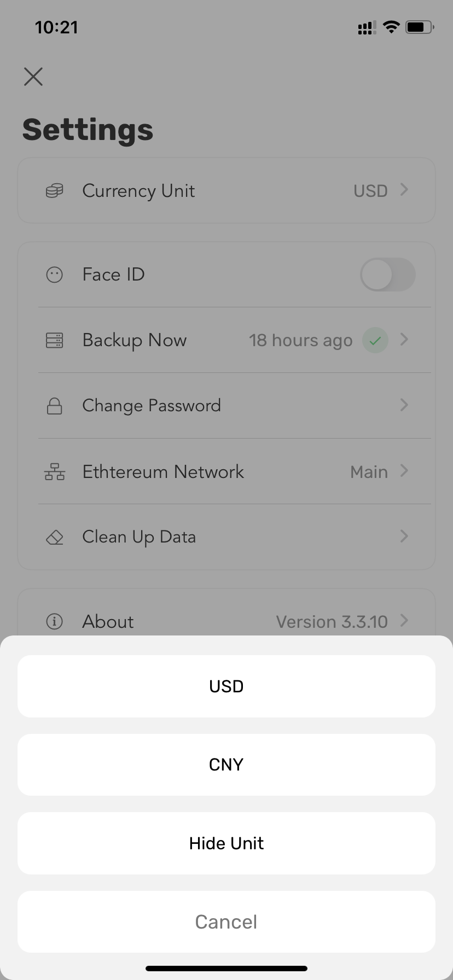Enable the Face ID toggle switch
The width and height of the screenshot is (453, 980).
[x=387, y=275]
